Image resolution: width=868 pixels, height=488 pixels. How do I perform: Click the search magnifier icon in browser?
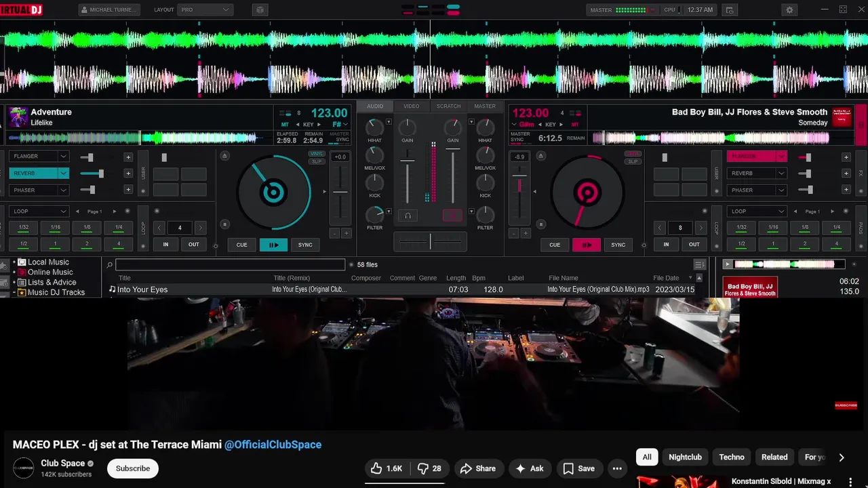(x=110, y=265)
